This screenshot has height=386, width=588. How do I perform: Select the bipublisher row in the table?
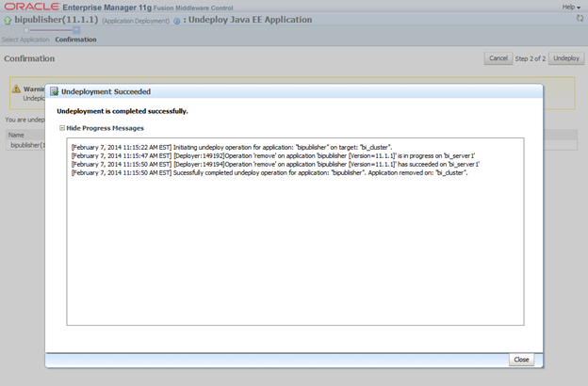[24, 145]
